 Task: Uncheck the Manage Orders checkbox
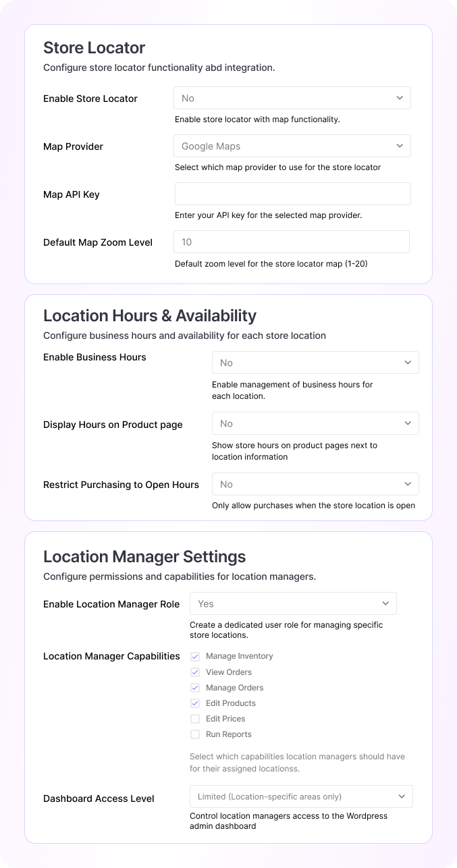tap(195, 688)
